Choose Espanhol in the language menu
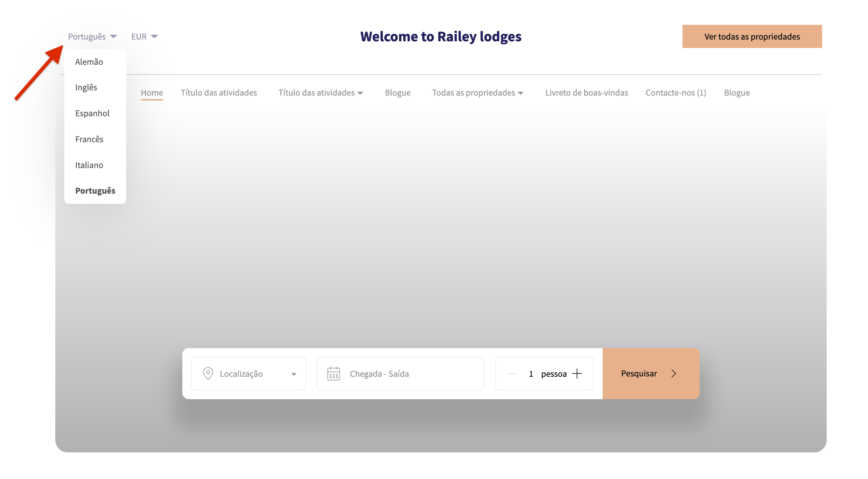Screen dimensions: 868x479 pos(92,113)
